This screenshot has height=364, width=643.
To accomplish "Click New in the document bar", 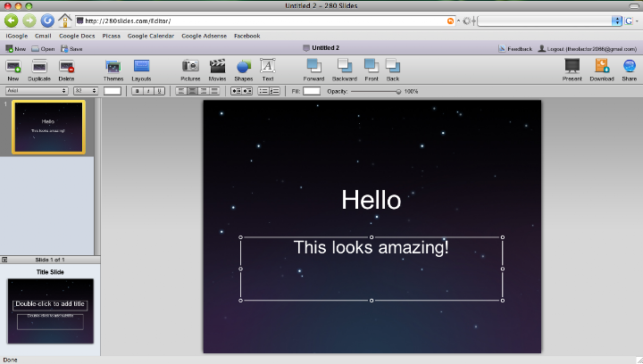I will (15, 49).
